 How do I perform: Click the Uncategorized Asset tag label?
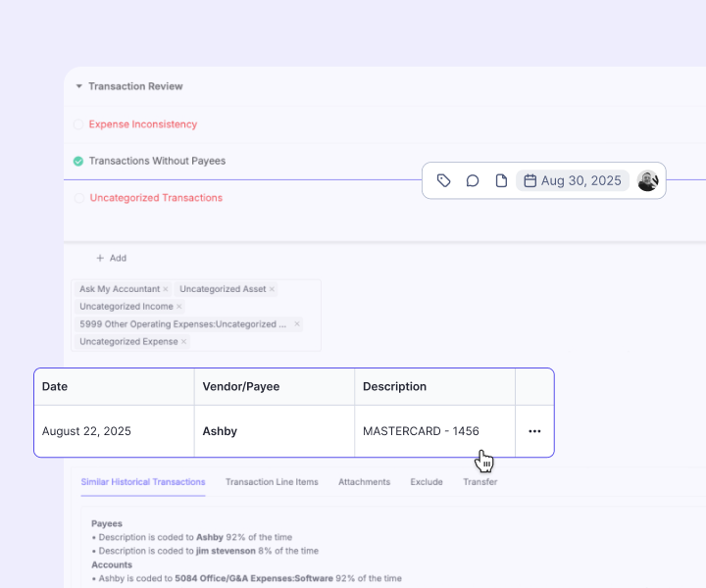(223, 289)
